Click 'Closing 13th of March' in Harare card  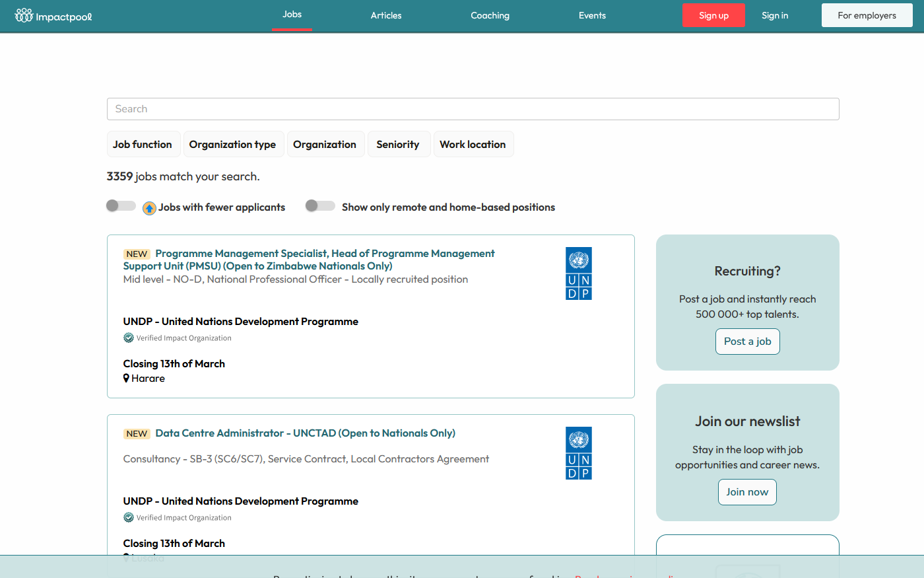click(x=174, y=364)
